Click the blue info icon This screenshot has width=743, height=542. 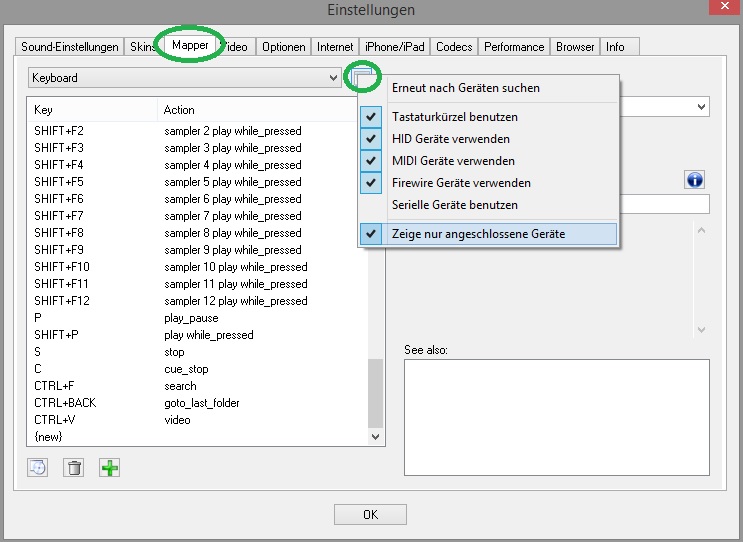tap(695, 179)
